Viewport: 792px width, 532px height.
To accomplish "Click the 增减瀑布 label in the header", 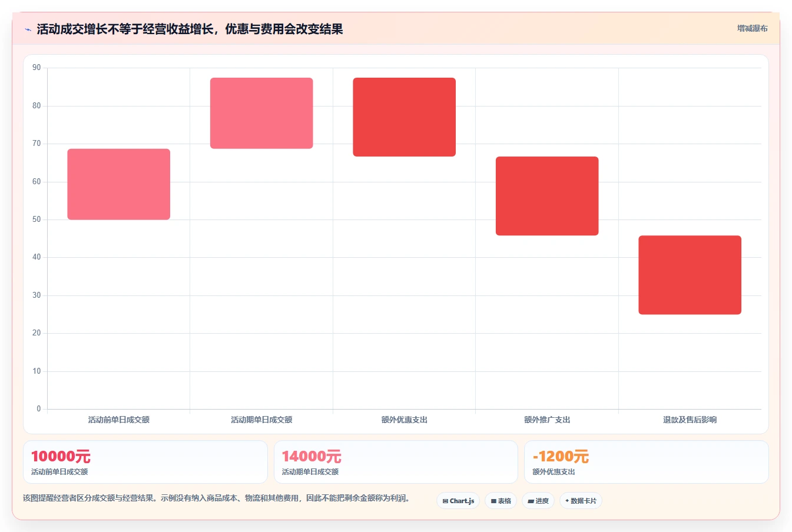I will [x=752, y=28].
